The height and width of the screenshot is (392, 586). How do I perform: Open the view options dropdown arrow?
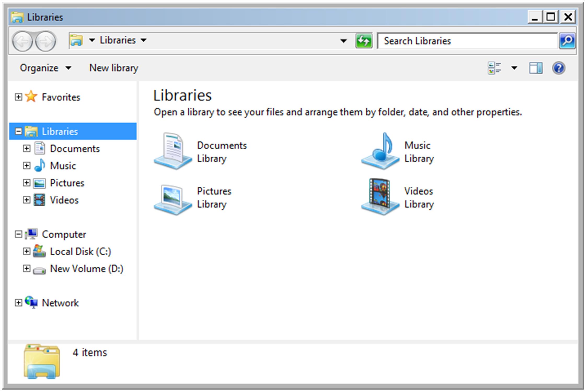click(x=514, y=68)
